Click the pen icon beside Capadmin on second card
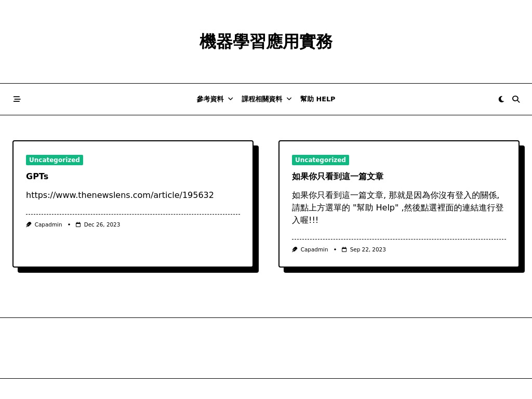The height and width of the screenshot is (399, 532). (295, 249)
